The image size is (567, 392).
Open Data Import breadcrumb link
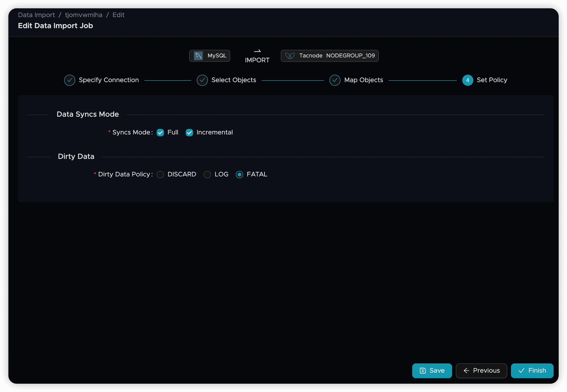point(36,15)
